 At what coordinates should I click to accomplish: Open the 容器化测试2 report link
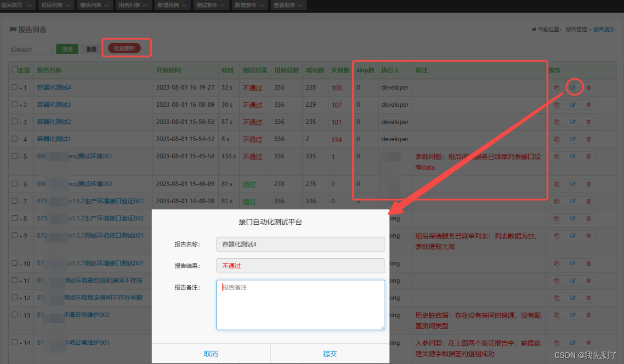point(54,122)
